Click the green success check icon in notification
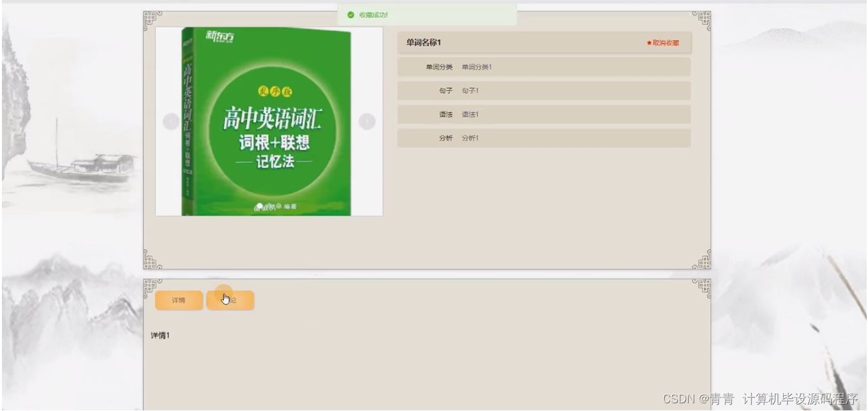 tap(350, 15)
